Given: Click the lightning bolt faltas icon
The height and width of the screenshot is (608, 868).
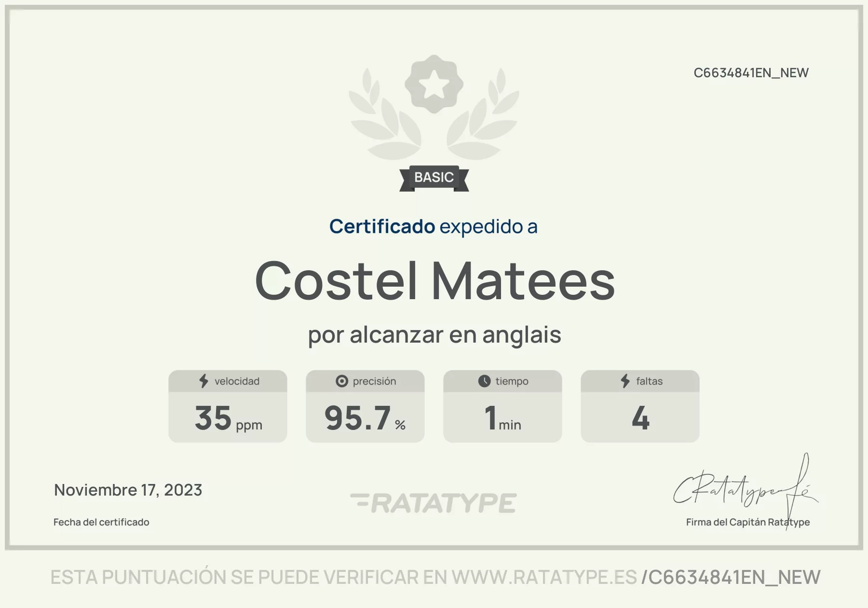Looking at the screenshot, I should click(x=625, y=381).
